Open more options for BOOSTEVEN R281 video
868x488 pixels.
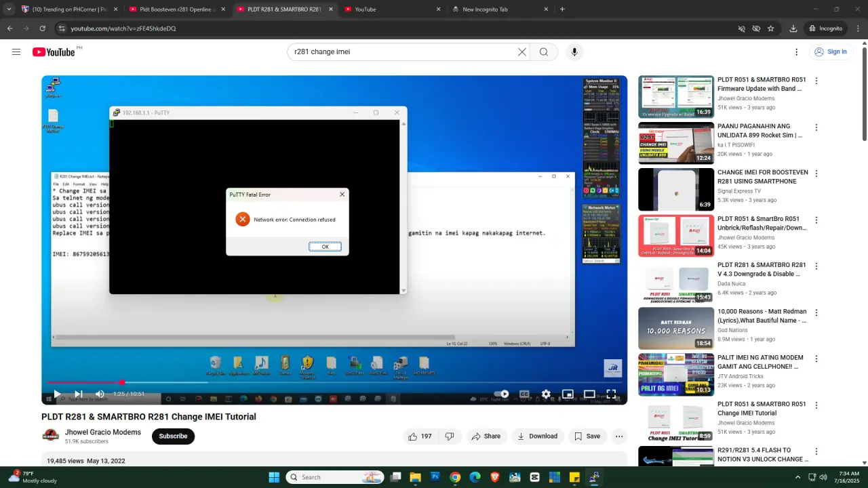[816, 174]
